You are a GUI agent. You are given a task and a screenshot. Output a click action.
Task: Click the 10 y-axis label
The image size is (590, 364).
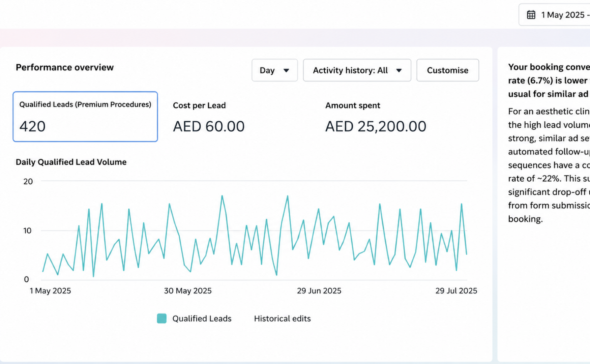pyautogui.click(x=27, y=231)
